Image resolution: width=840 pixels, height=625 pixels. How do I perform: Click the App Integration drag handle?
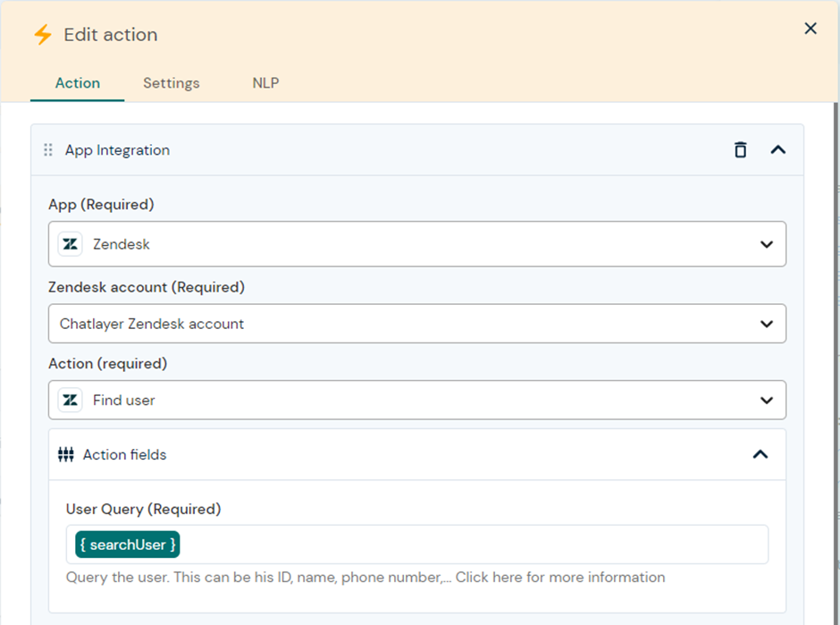point(48,150)
